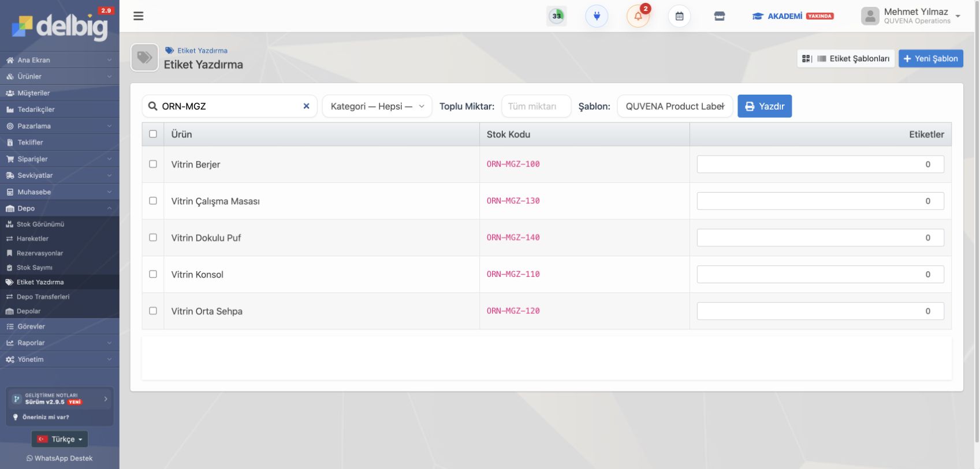Open the WhatsApp Destek link

point(59,458)
